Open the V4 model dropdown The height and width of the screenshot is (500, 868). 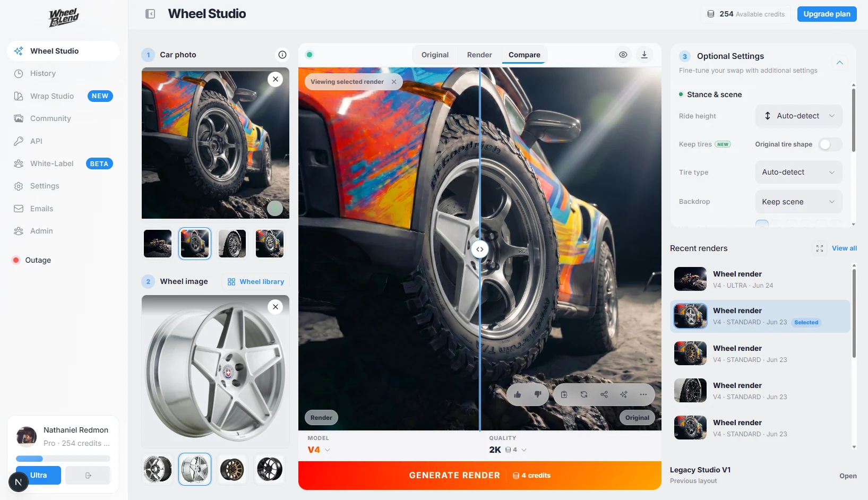click(x=319, y=450)
